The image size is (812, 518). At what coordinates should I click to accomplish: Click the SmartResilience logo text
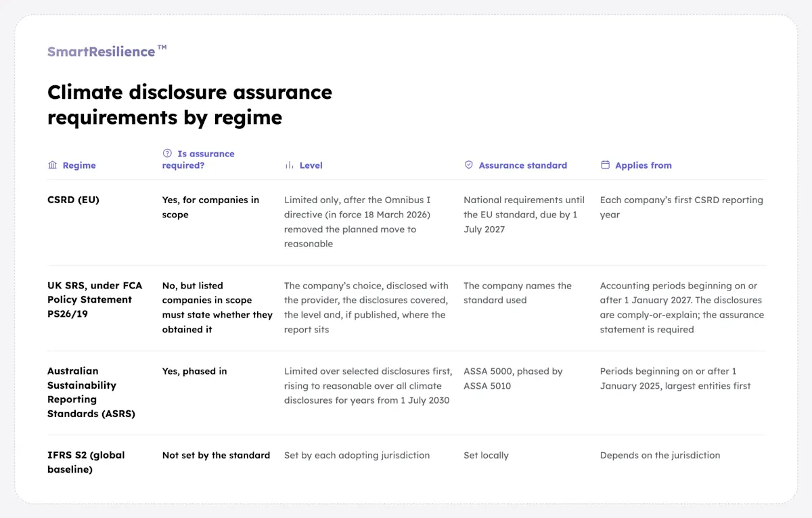coord(106,51)
